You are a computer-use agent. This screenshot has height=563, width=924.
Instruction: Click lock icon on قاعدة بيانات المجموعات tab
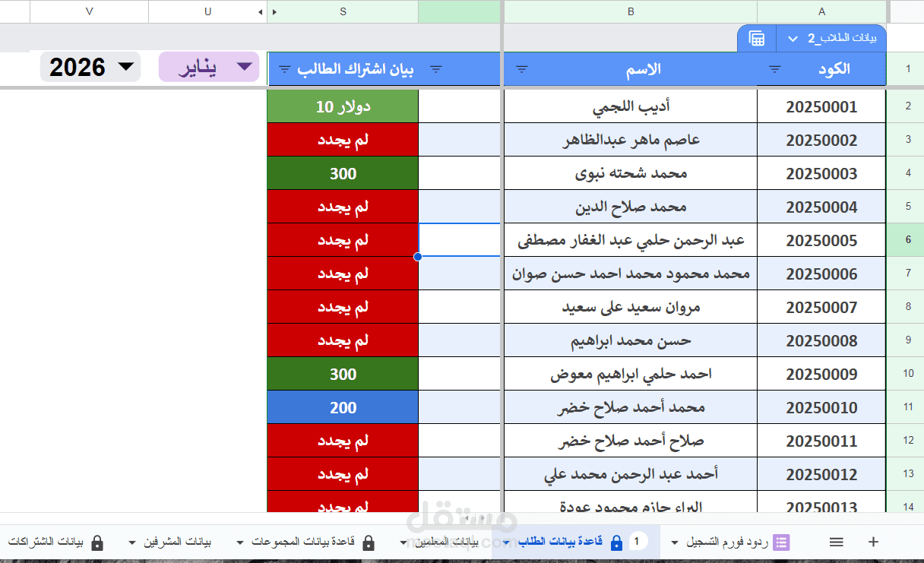(x=368, y=542)
